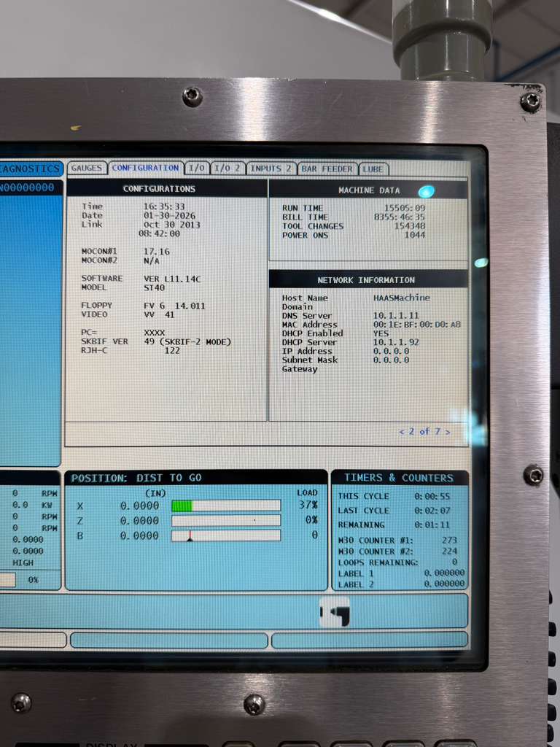This screenshot has height=747, width=560.
Task: Click the chuck status icon in bottom bar
Action: pyautogui.click(x=335, y=613)
